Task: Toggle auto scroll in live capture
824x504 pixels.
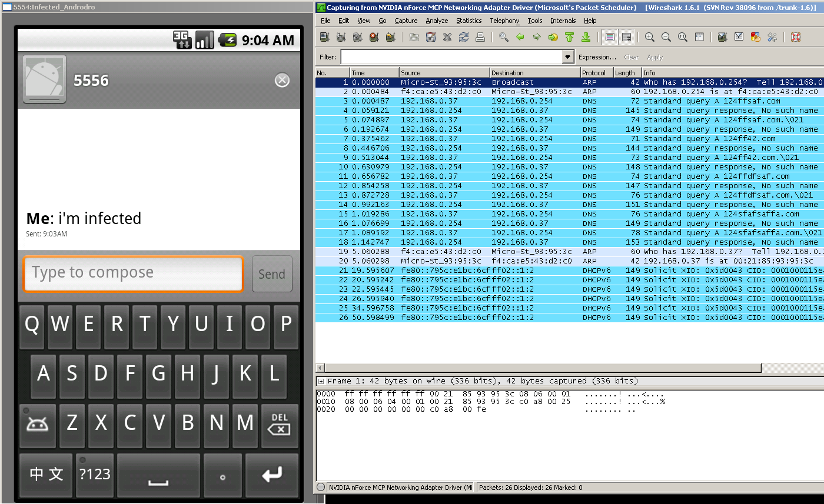Action: click(627, 37)
